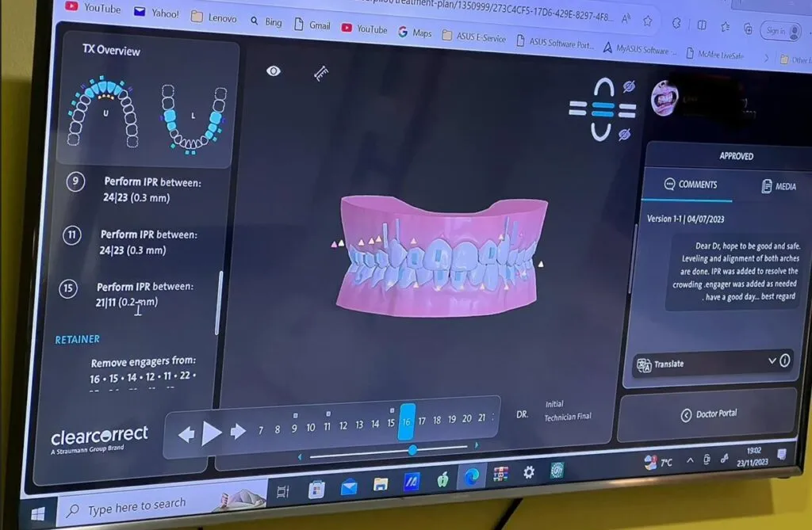Viewport: 812px width, 530px height.
Task: Expand the Translate dropdown chevron
Action: tap(772, 360)
